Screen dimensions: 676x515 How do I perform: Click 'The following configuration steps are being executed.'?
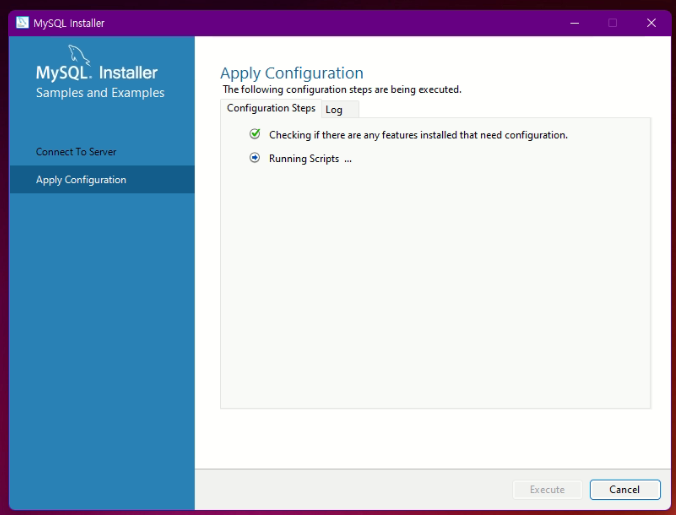(342, 90)
